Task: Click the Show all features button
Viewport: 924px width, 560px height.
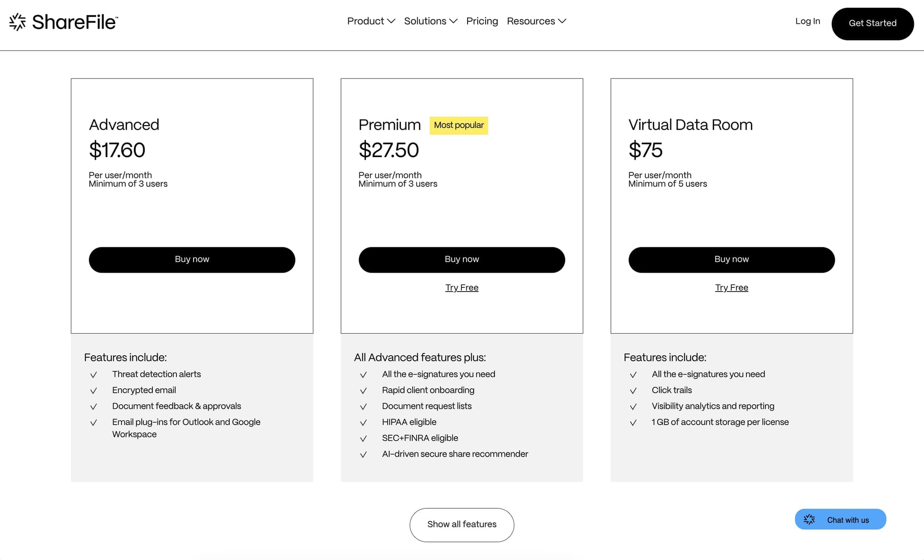Action: [x=462, y=524]
